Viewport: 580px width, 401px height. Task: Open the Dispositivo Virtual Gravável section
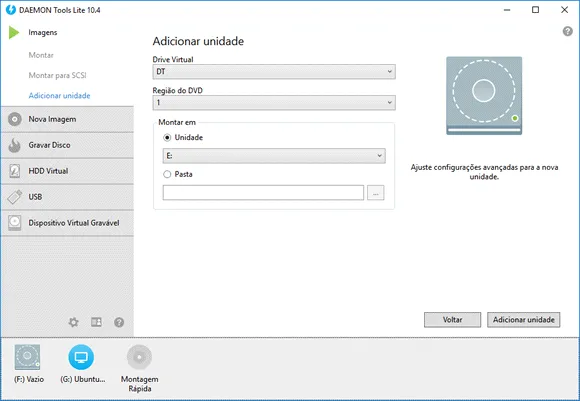tap(67, 223)
